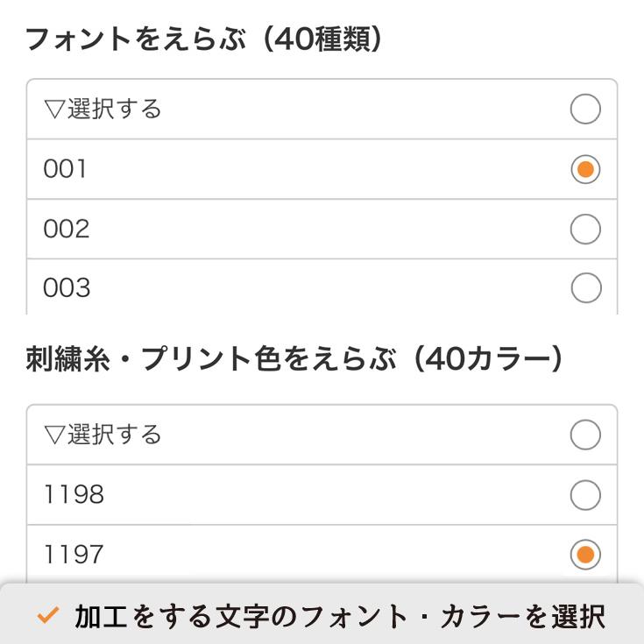Click the 002 font label text

(x=66, y=229)
